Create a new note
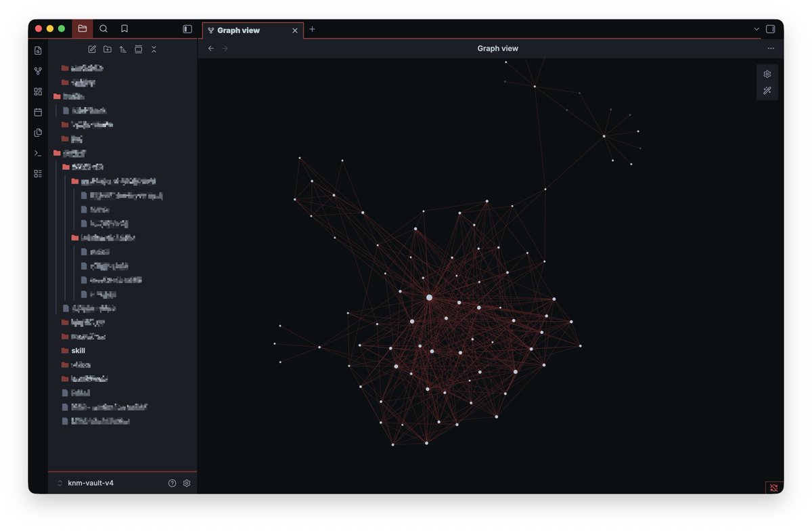Viewport: 812px width, 531px height. (92, 49)
